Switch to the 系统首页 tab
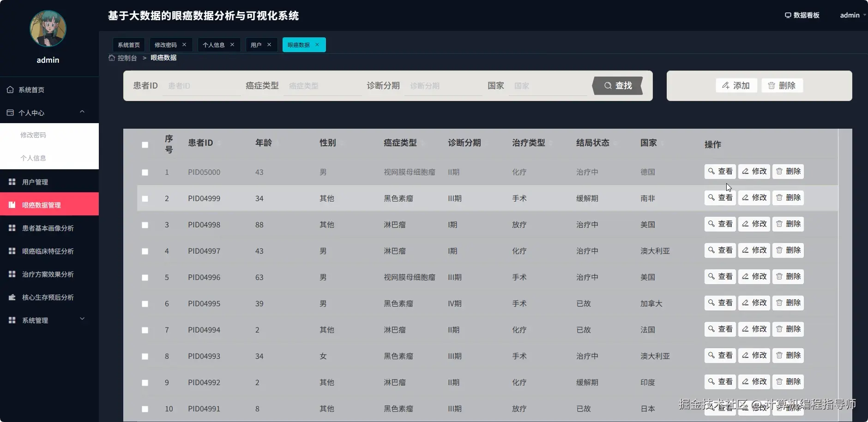Screen dimensions: 868x422 point(129,45)
